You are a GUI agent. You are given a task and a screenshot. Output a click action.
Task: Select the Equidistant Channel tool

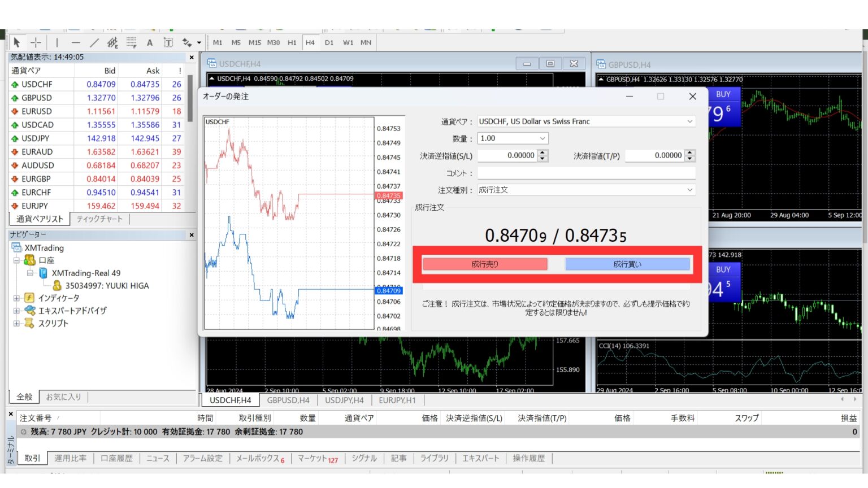[x=112, y=42]
